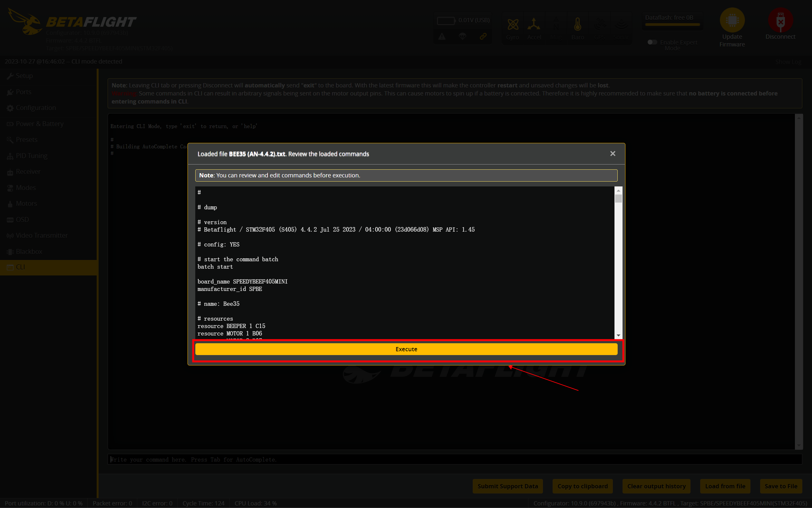Click the Execute button in dialog
Image resolution: width=812 pixels, height=508 pixels.
tap(406, 349)
